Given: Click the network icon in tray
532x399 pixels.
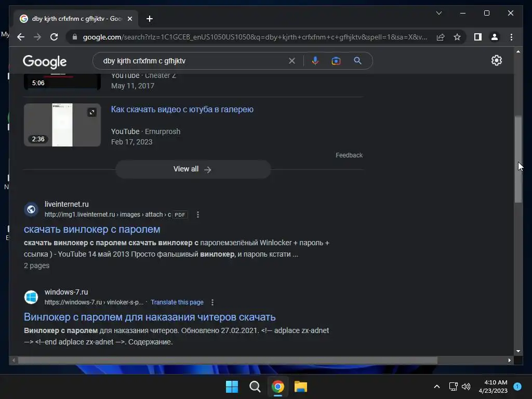Looking at the screenshot, I should (453, 387).
